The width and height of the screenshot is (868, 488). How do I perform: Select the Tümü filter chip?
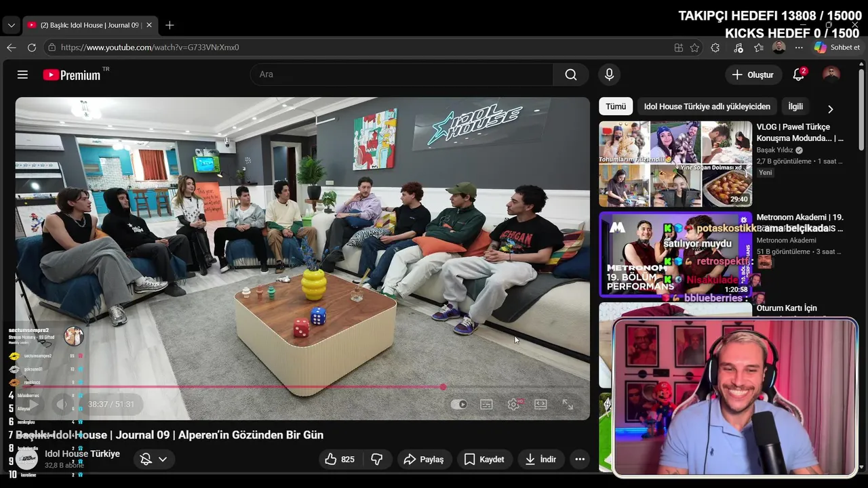click(x=616, y=106)
